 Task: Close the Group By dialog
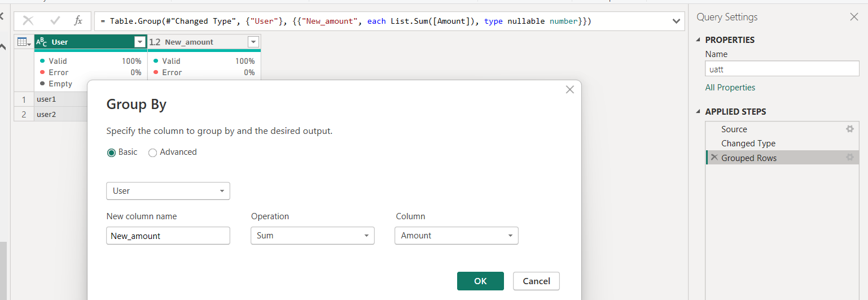tap(569, 90)
